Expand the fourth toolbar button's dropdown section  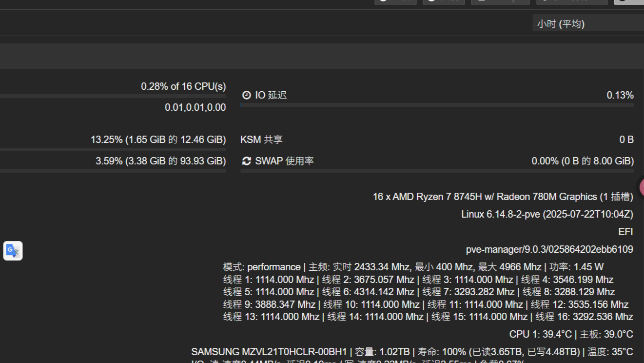tap(600, 1)
